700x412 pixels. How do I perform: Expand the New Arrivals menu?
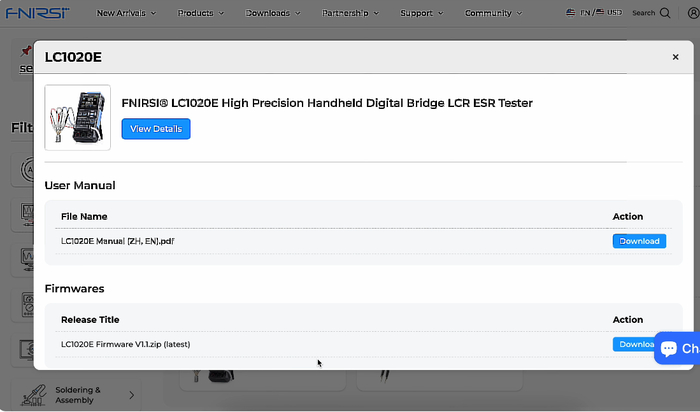pyautogui.click(x=125, y=14)
